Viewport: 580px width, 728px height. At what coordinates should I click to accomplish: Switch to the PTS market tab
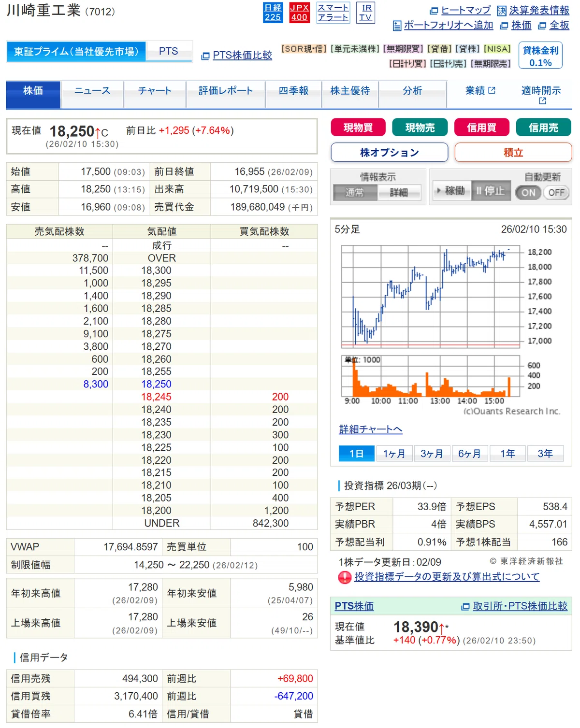(x=169, y=51)
